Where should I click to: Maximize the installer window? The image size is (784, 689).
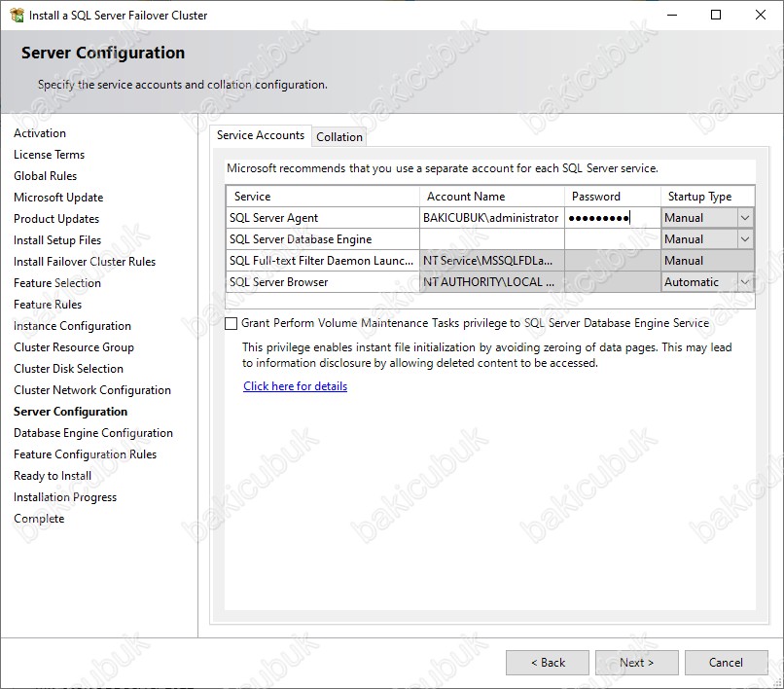[x=716, y=15]
